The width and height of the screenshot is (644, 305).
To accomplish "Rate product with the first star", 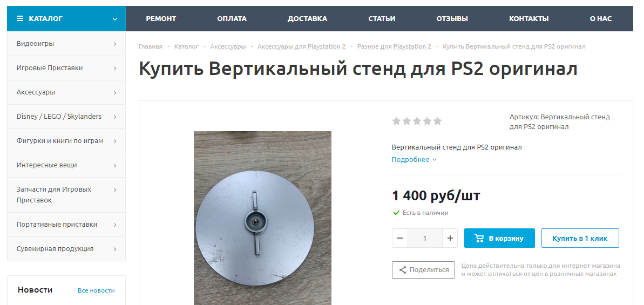I will (x=396, y=121).
